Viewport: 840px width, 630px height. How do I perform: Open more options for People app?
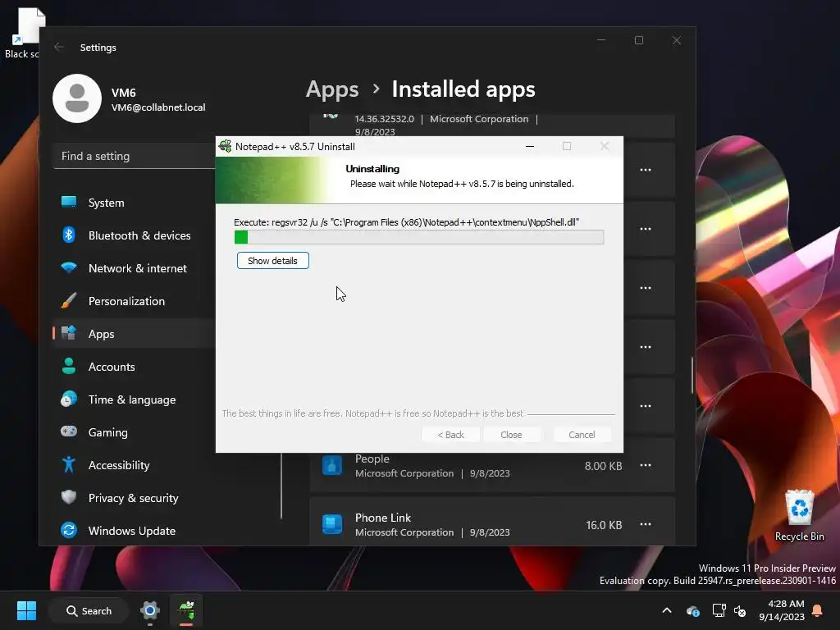(x=646, y=466)
